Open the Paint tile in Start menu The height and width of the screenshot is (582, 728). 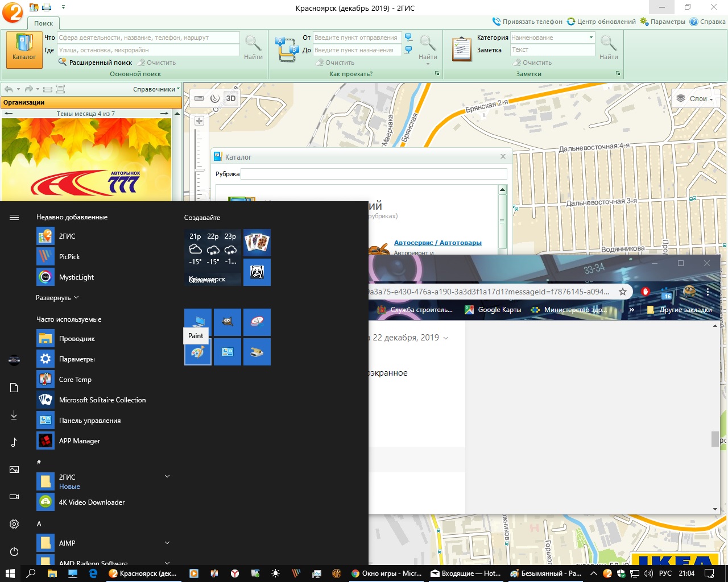[x=198, y=352]
